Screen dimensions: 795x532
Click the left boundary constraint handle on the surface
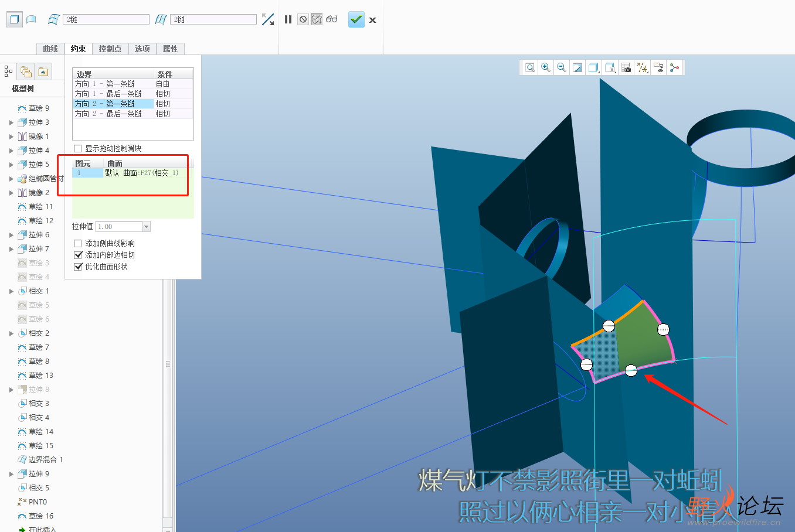point(586,364)
